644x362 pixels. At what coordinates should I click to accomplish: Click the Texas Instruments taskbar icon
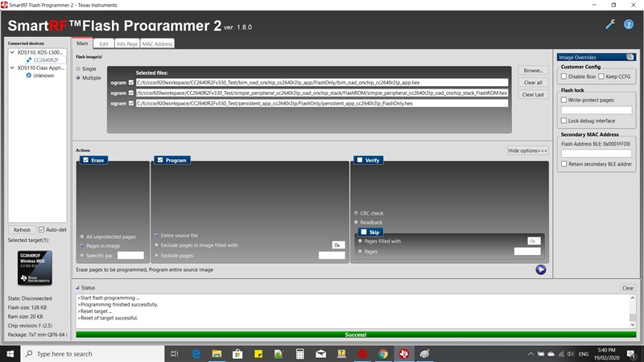click(404, 354)
